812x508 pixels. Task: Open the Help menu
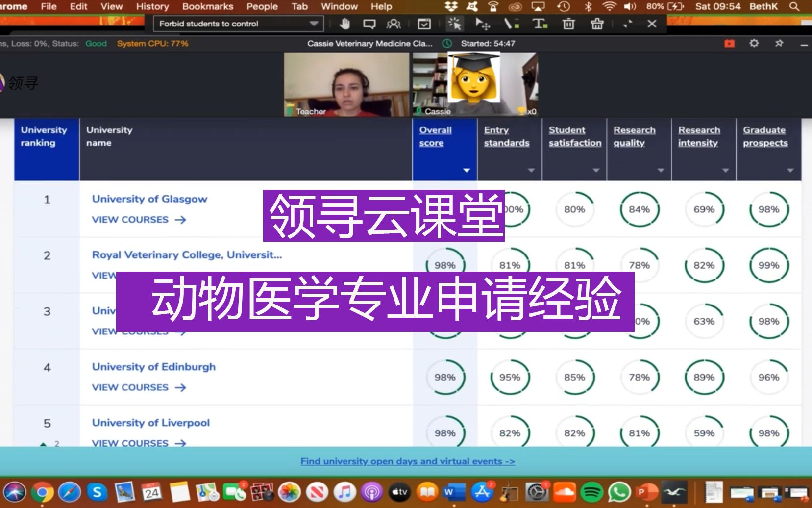pyautogui.click(x=381, y=6)
